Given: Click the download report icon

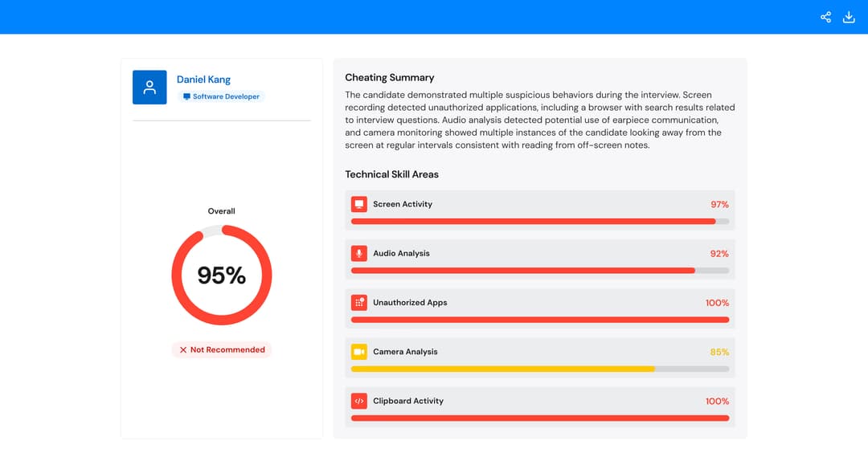Looking at the screenshot, I should point(849,17).
